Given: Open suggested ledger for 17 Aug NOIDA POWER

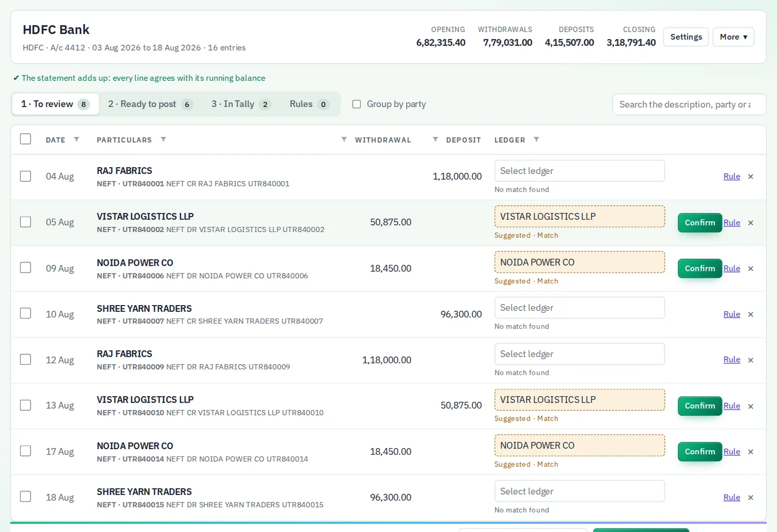Looking at the screenshot, I should pyautogui.click(x=580, y=445).
